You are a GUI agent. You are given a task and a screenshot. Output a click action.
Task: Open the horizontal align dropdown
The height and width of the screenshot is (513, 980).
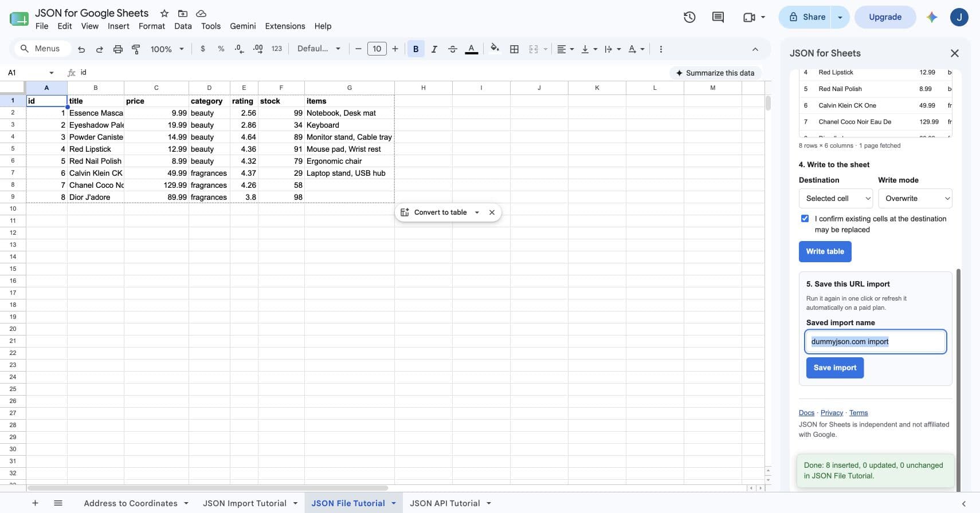(565, 49)
